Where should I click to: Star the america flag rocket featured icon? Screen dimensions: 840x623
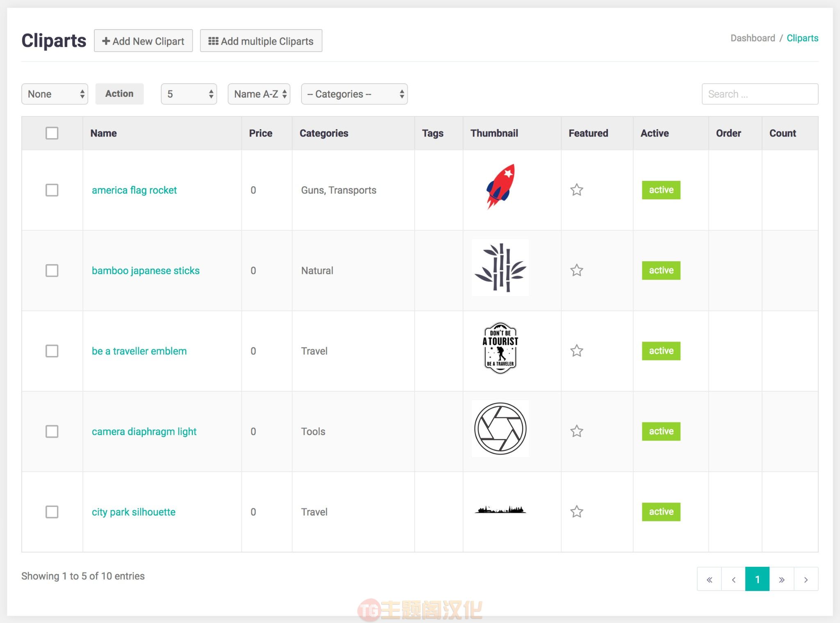coord(577,190)
